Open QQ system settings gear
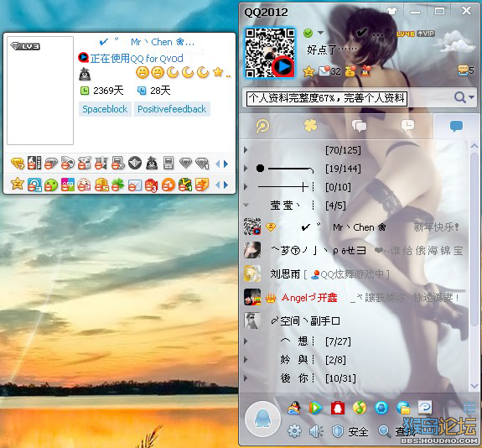This screenshot has width=482, height=448. 294,430
